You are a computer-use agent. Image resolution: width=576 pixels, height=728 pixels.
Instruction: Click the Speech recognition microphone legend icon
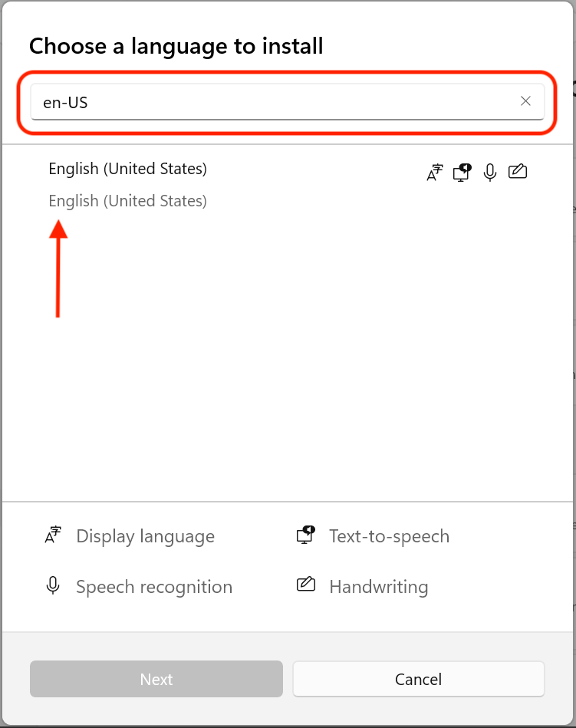coord(52,586)
